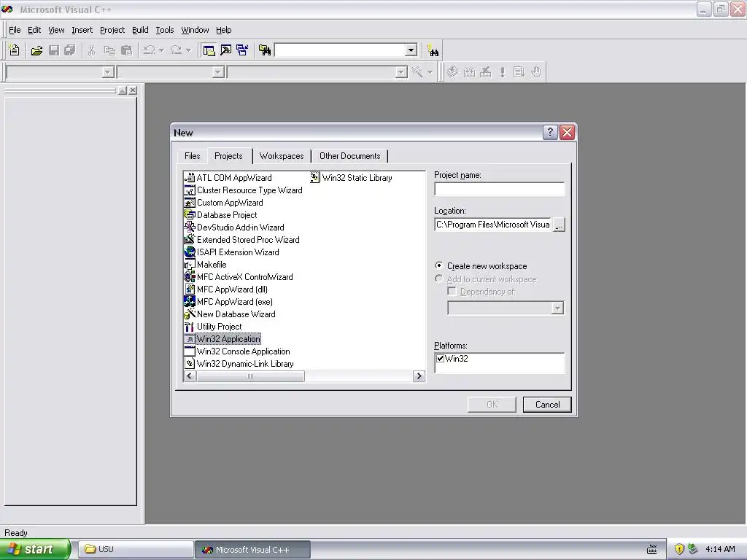
Task: Select the Win32 Static Library icon
Action: (x=314, y=178)
